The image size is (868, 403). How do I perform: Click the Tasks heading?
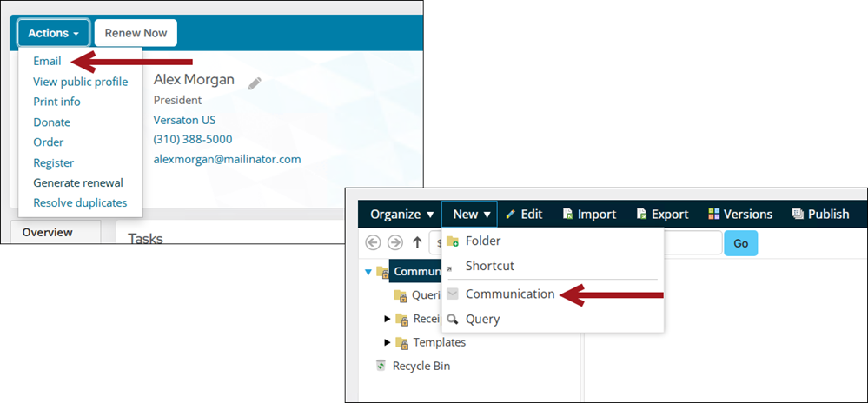[145, 239]
